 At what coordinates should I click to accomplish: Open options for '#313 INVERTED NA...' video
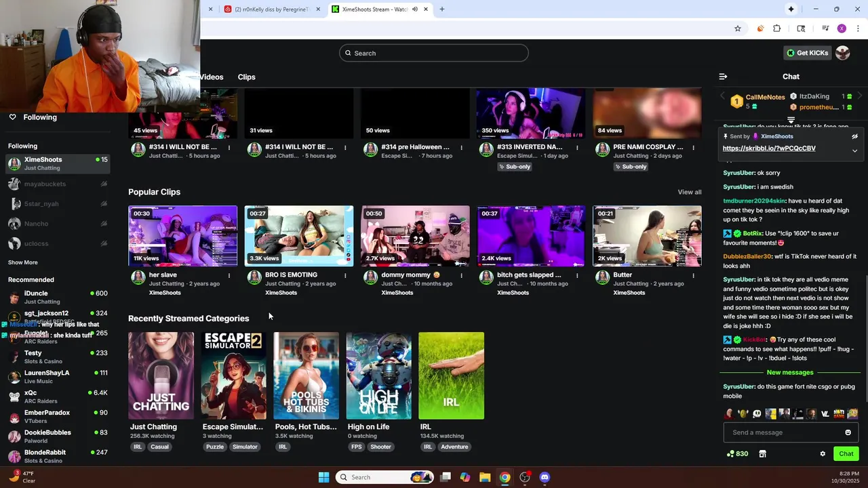coord(578,147)
